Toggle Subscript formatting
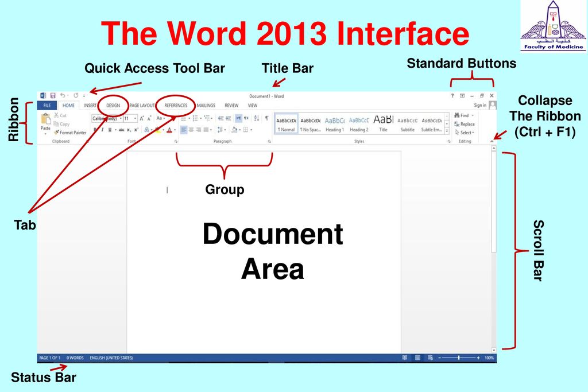Viewport: 588px width, 392px height. (x=129, y=130)
